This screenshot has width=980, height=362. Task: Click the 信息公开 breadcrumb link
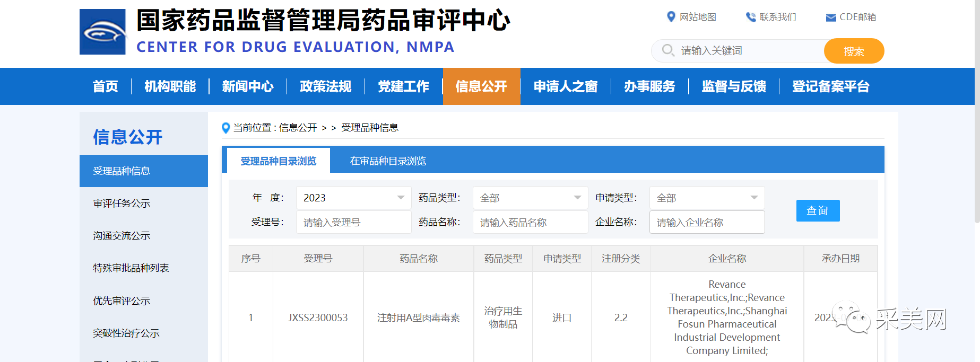[298, 128]
